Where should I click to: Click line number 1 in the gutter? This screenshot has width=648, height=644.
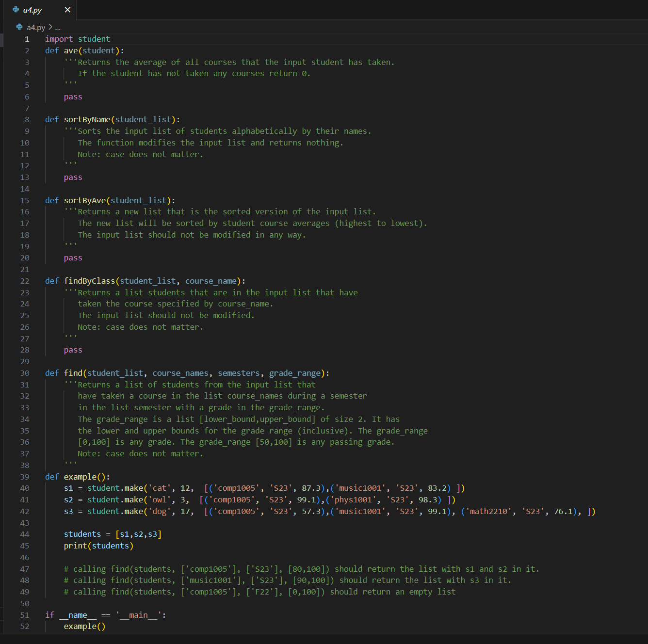click(x=27, y=39)
